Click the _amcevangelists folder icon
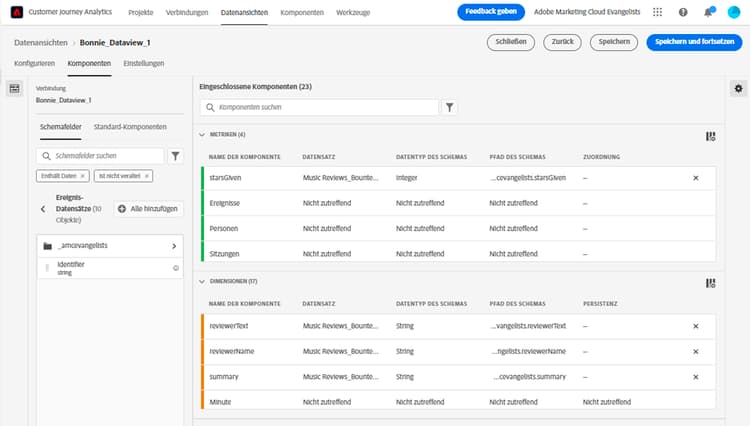 pos(47,246)
